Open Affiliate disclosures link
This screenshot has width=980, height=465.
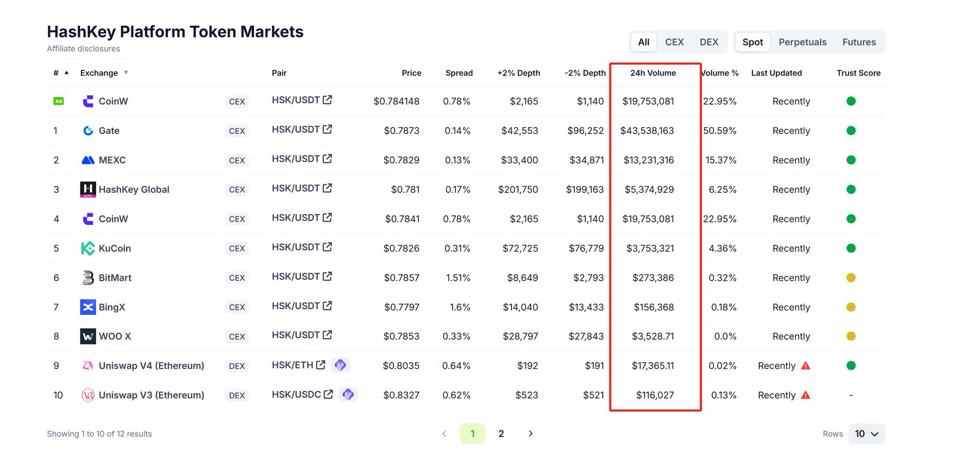[83, 49]
